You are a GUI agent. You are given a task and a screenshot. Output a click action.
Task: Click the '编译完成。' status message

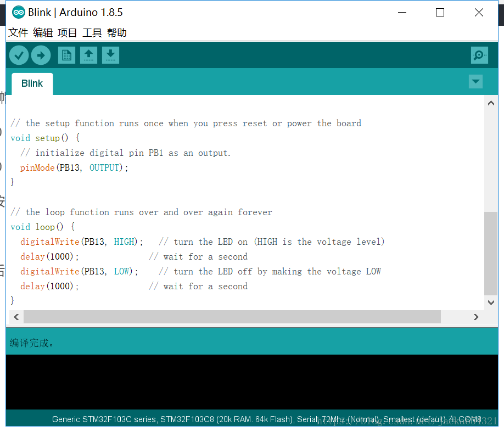pyautogui.click(x=31, y=343)
